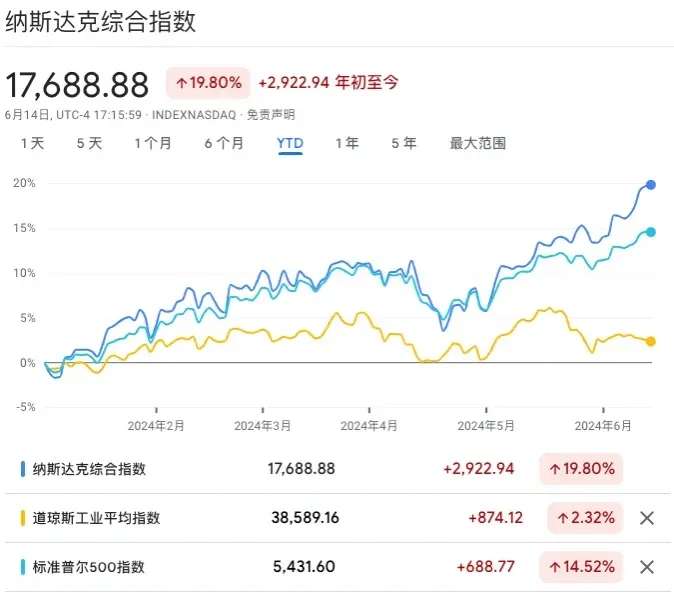Switch to 6个月 time range
The height and width of the screenshot is (596, 674).
click(224, 143)
